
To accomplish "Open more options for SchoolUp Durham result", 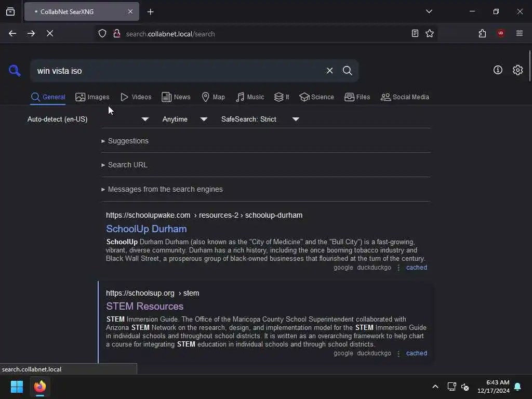I will point(398,268).
